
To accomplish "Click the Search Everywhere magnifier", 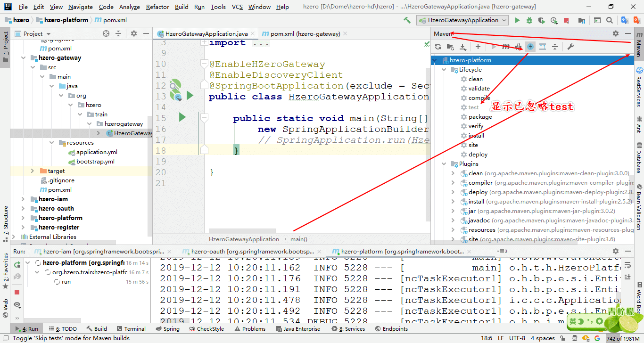I will tap(610, 20).
